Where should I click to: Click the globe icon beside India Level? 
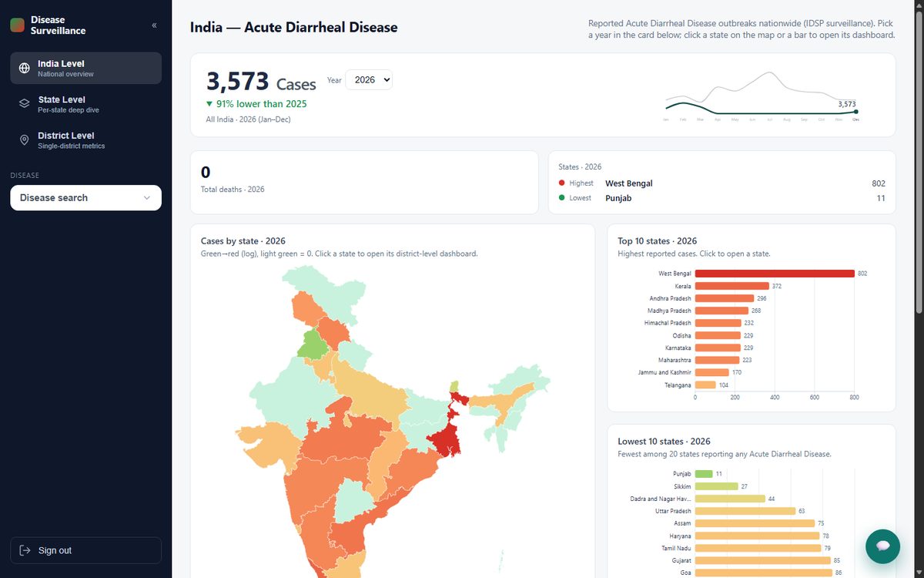click(24, 69)
